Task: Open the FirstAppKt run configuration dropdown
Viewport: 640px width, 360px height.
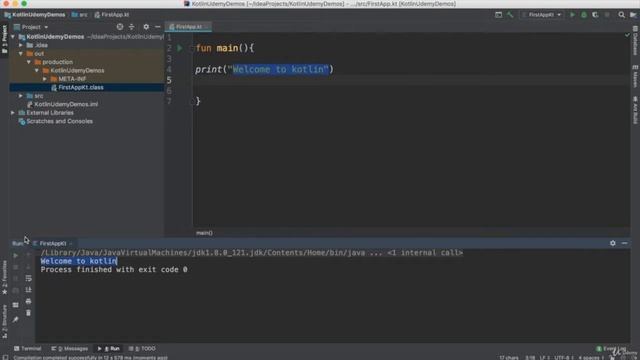Action: click(542, 15)
